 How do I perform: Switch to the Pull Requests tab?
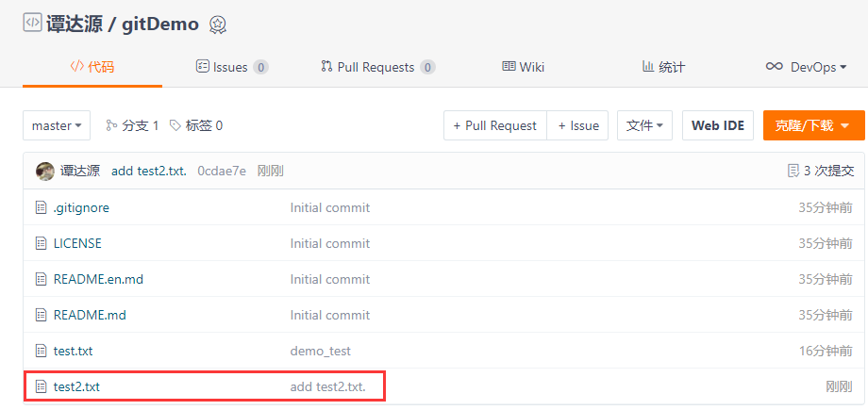378,67
